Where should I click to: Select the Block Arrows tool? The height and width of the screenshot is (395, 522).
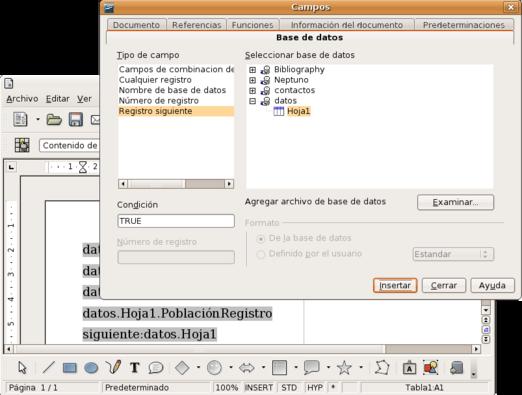coord(247,368)
